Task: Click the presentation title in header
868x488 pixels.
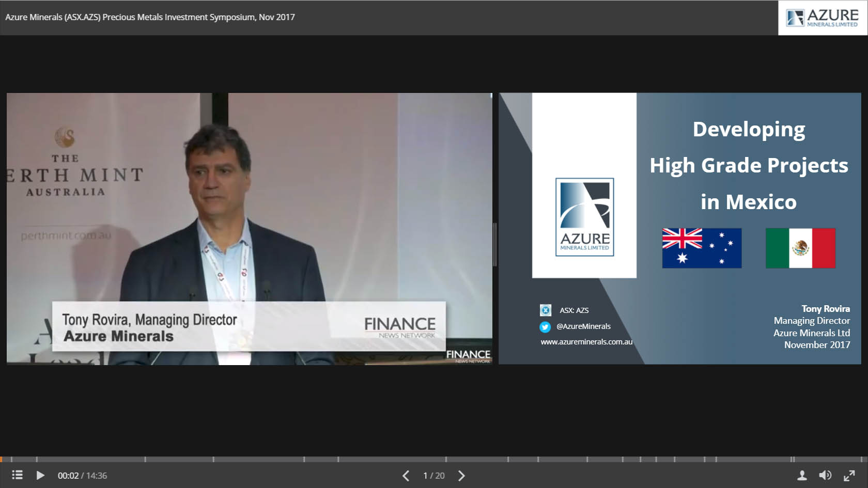Action: 150,17
